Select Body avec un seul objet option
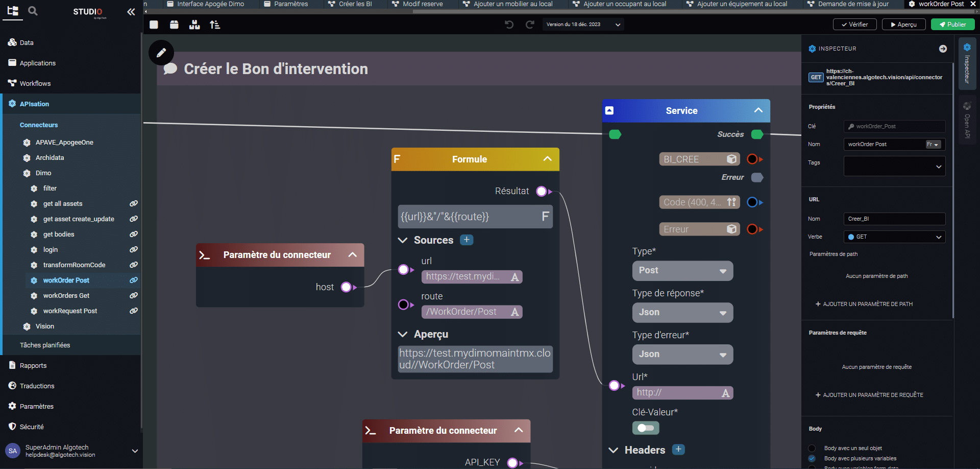The image size is (980, 469). (x=812, y=448)
